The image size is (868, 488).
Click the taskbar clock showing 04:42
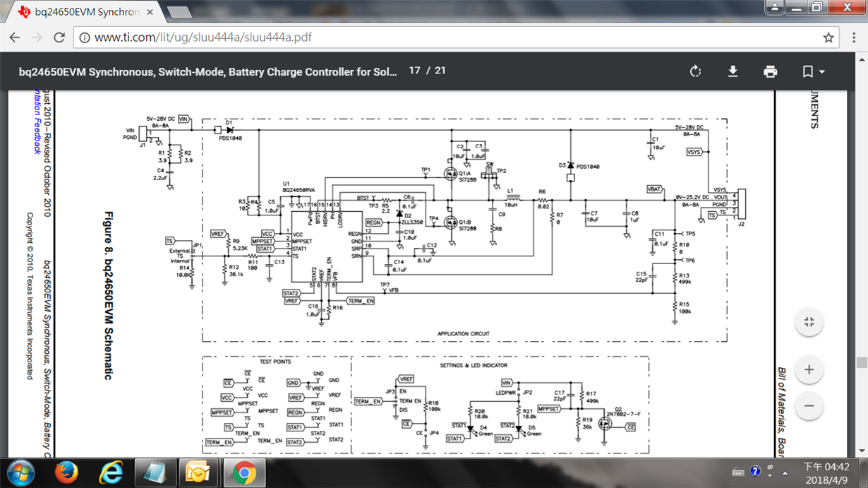[826, 472]
